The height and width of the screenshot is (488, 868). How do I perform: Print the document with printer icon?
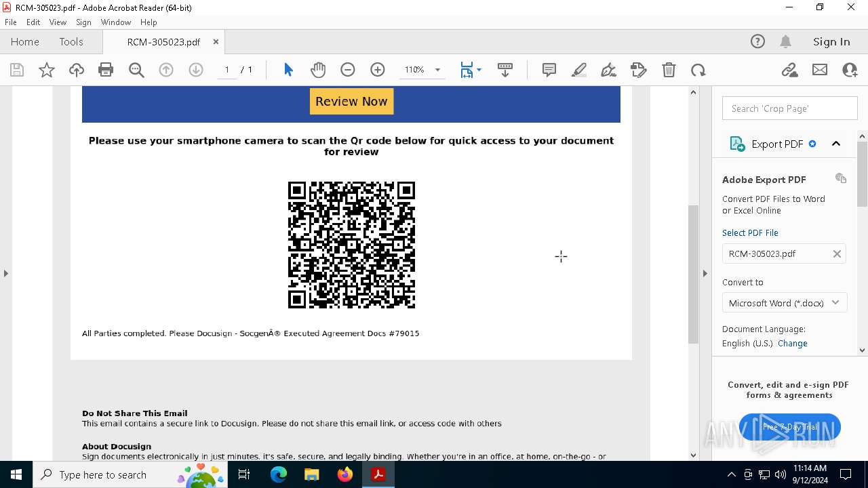point(106,70)
